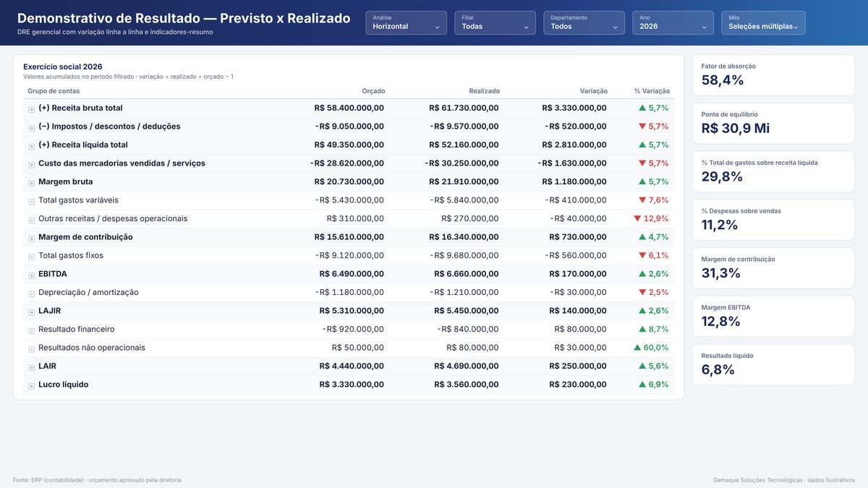The image size is (868, 488).
Task: Select the Ponto de equilíbrio R$ 30,9 Mi card
Action: coord(773,124)
